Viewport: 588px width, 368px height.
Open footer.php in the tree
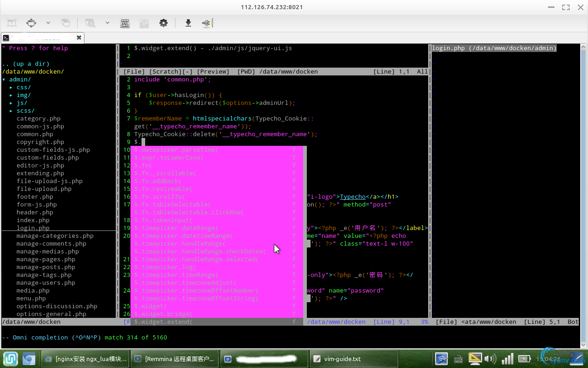(35, 197)
